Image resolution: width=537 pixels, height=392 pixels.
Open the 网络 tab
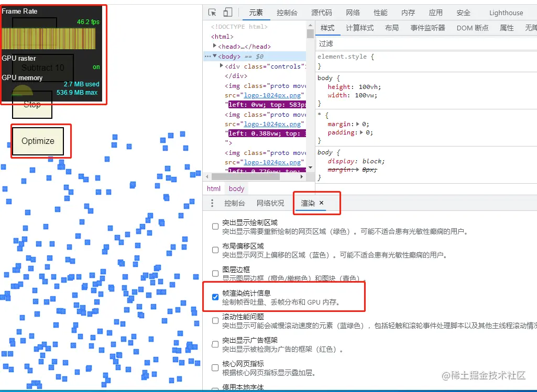pyautogui.click(x=353, y=13)
